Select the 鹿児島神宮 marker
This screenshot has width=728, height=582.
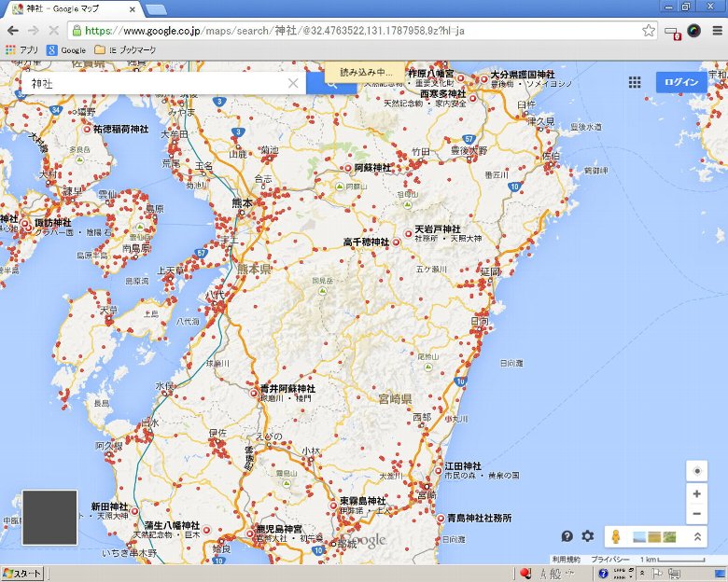(250, 533)
